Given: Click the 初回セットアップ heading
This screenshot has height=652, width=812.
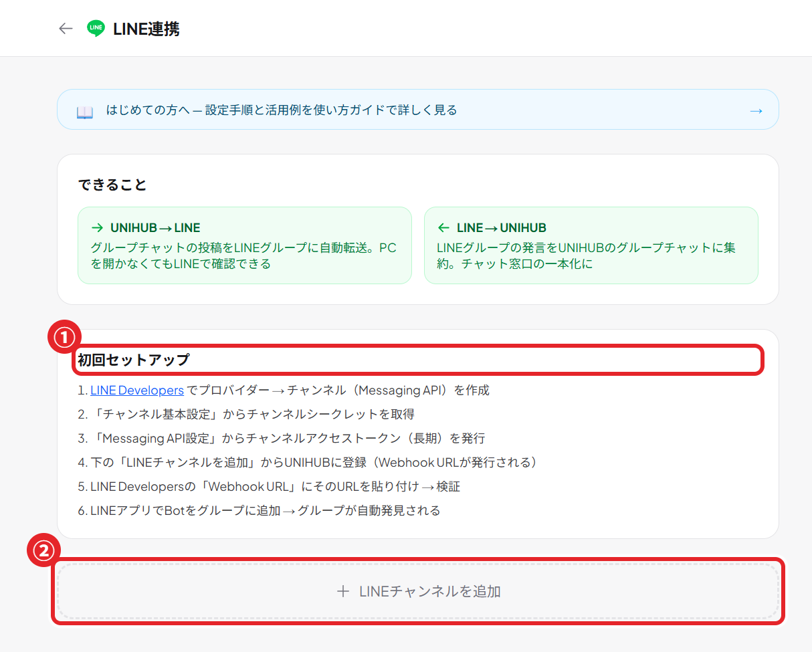Looking at the screenshot, I should 134,360.
